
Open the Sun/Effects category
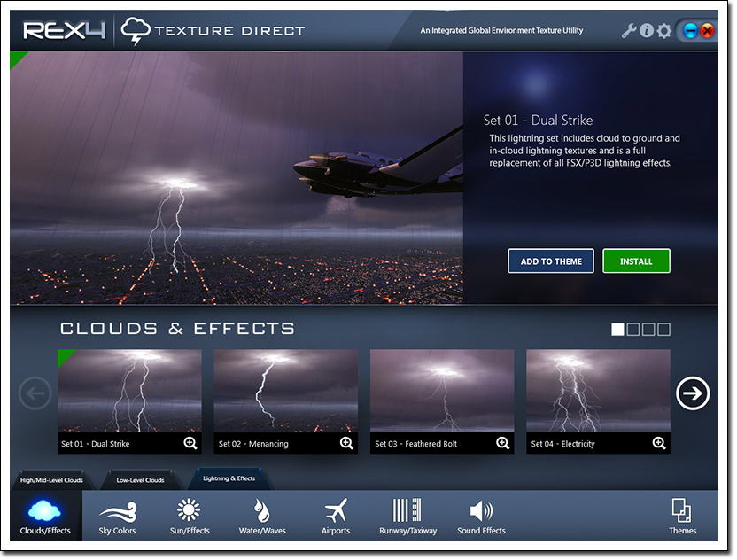[190, 517]
